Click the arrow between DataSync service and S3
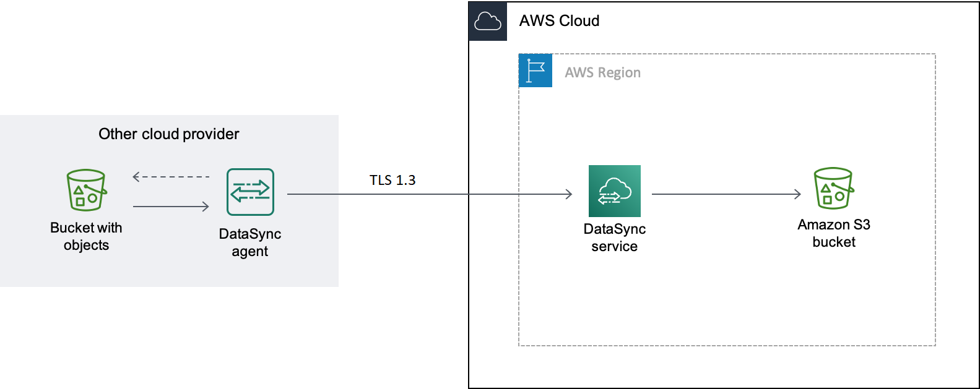 point(726,194)
